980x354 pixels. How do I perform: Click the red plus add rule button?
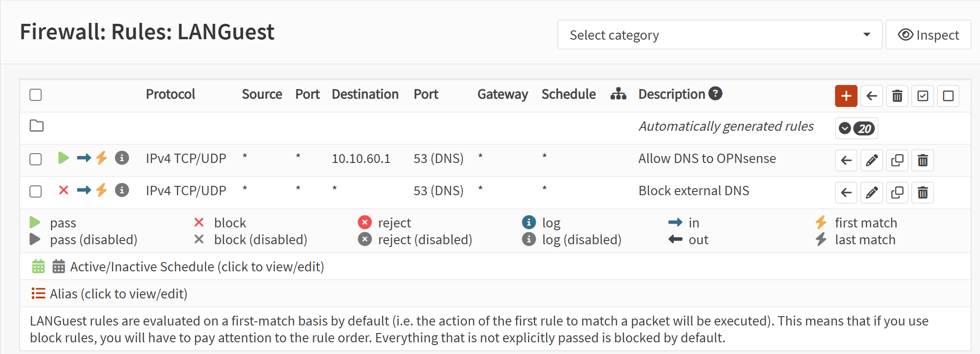click(846, 96)
